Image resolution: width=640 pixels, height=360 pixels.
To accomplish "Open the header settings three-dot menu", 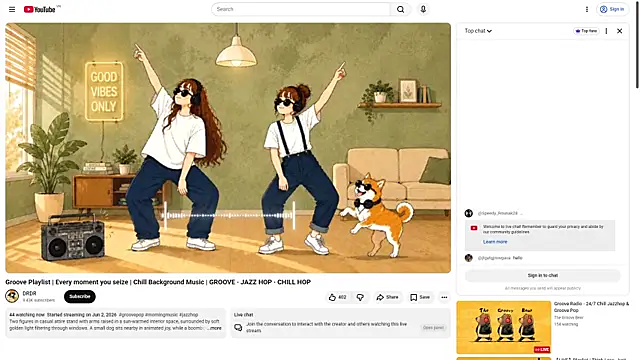I will point(587,9).
